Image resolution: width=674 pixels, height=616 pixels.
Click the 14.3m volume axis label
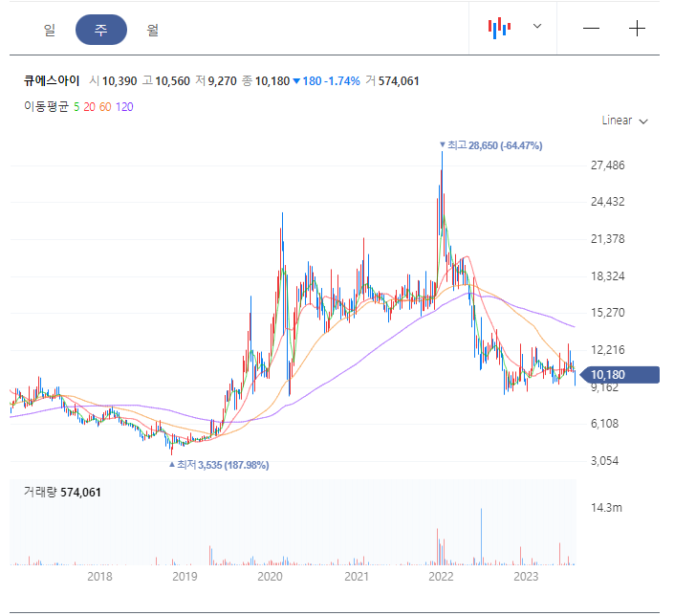(x=606, y=508)
